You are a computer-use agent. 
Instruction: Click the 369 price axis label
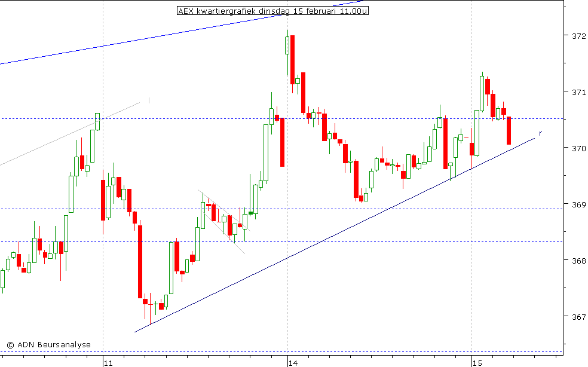tap(578, 204)
